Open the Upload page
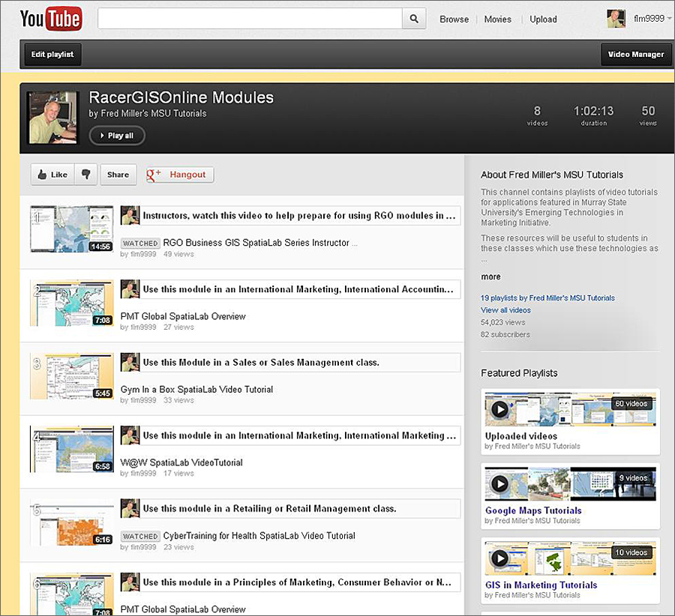Screen dimensions: 675x616 (543, 19)
